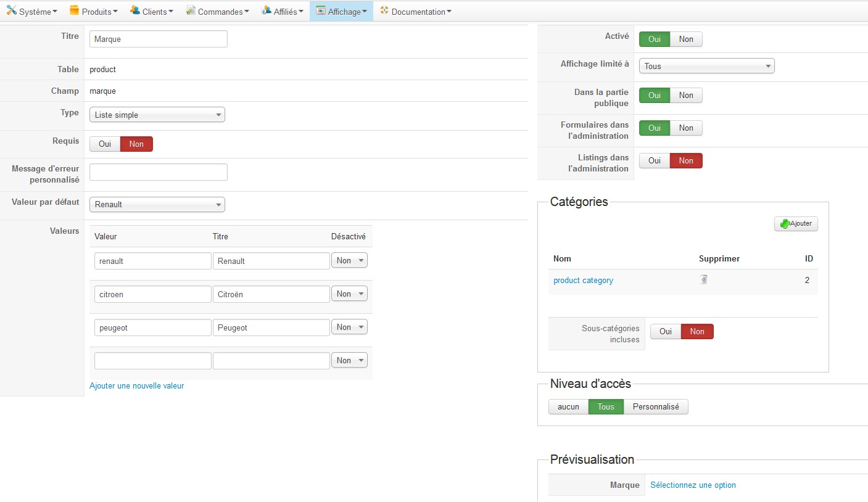Image resolution: width=868 pixels, height=502 pixels.
Task: Click 'Sélectionnez une option' in preview
Action: coord(693,485)
